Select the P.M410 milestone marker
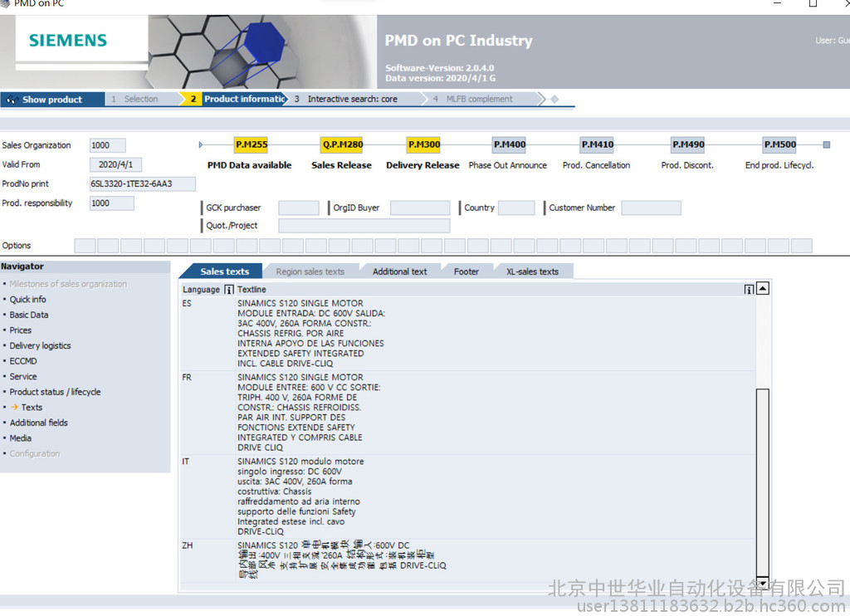 click(598, 144)
